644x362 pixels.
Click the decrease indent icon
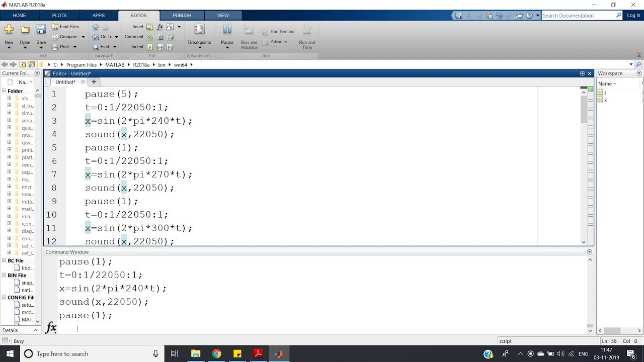point(170,47)
